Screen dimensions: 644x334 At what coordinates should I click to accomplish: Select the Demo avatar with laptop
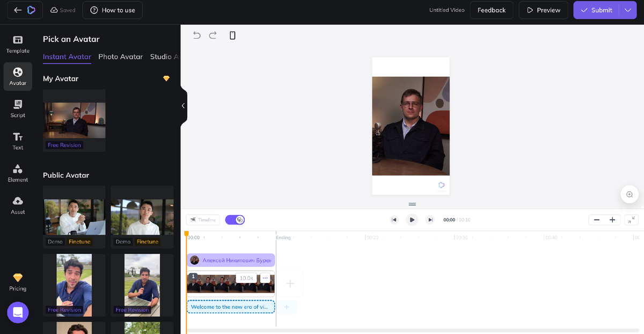74,217
